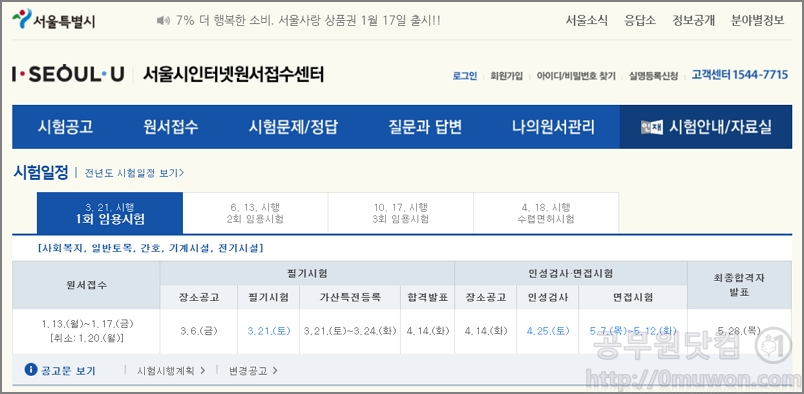Select the 6.13 시행 2회 임용시험 tab

255,213
